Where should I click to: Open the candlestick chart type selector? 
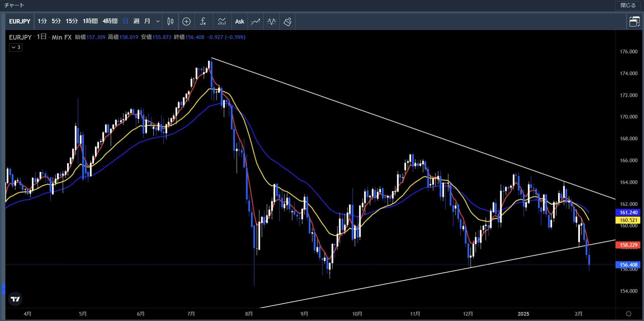coord(170,21)
